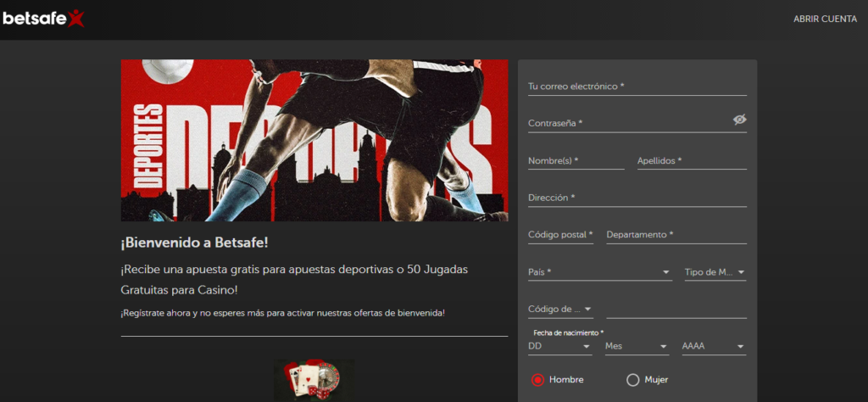Click the Deportes soccer banner image
Image resolution: width=868 pixels, height=402 pixels.
[x=314, y=140]
